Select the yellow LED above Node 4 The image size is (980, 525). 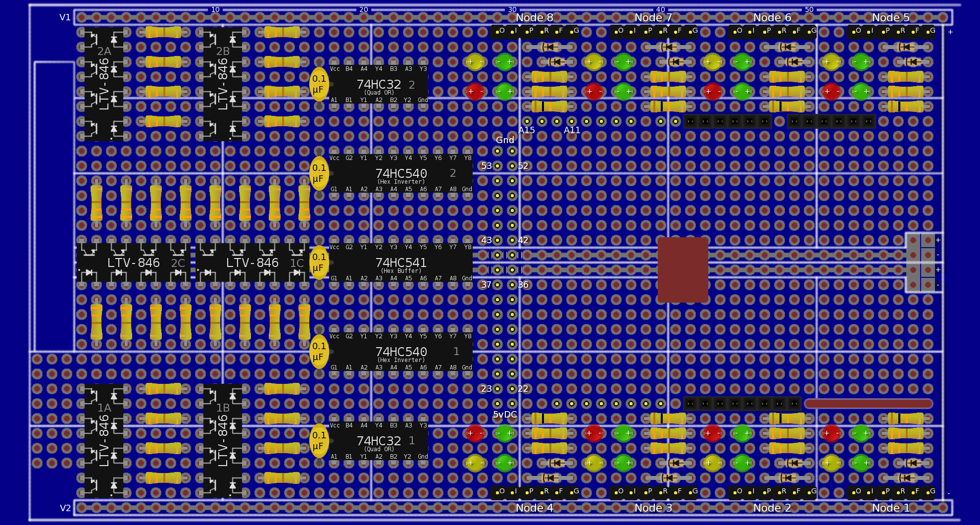[x=475, y=463]
